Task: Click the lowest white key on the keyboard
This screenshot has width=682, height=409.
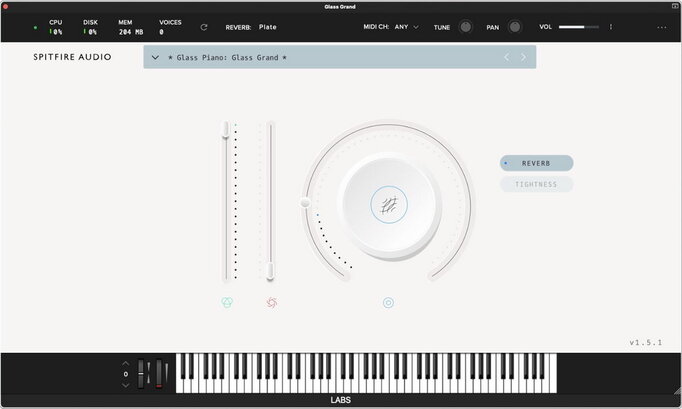Action: (179, 385)
